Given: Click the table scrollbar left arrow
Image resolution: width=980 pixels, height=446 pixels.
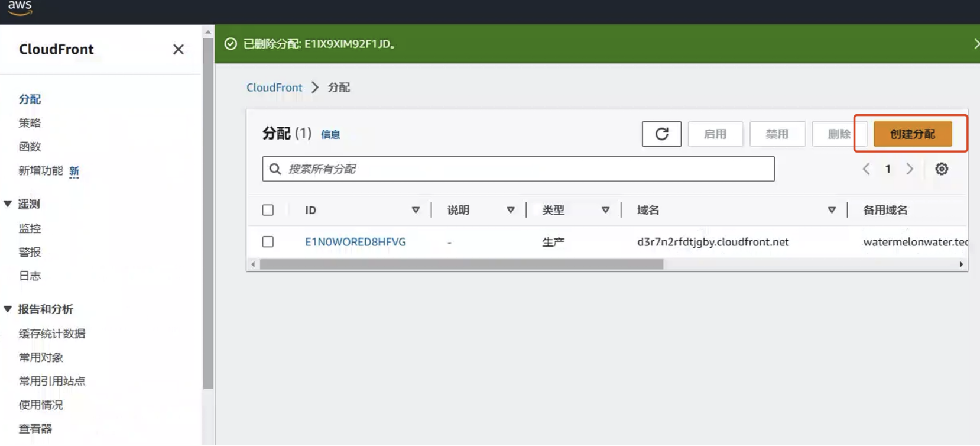Looking at the screenshot, I should (253, 264).
